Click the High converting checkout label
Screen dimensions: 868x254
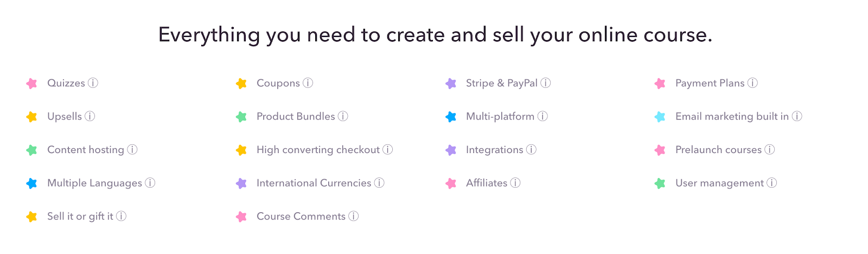pos(318,150)
